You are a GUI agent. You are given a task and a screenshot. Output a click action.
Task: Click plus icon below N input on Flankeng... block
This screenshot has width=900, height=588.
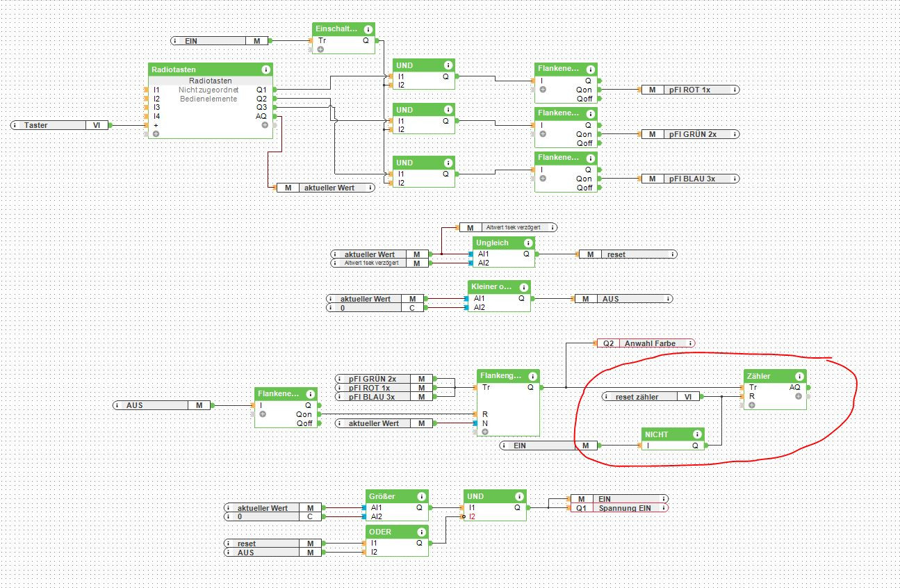485,432
